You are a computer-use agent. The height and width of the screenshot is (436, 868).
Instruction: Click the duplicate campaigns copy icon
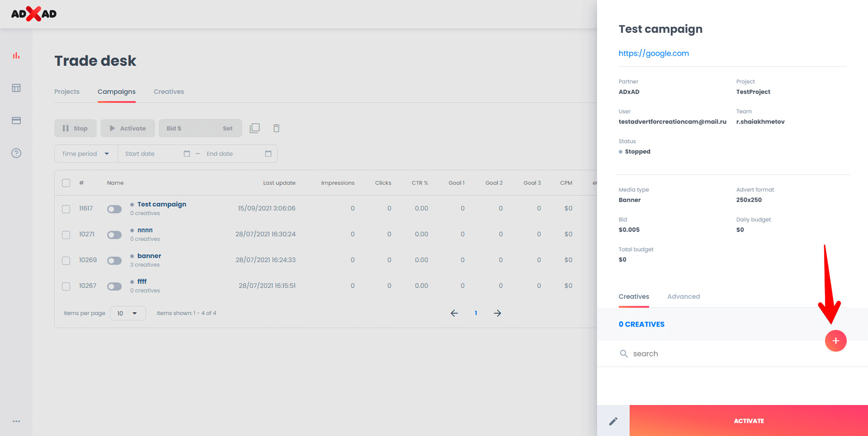(x=255, y=128)
